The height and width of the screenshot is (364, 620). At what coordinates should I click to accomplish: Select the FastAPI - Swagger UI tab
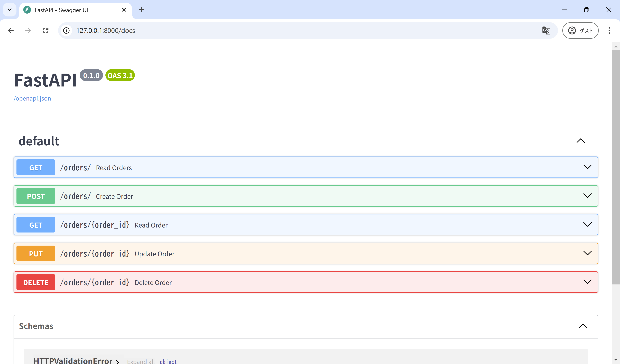pos(76,10)
